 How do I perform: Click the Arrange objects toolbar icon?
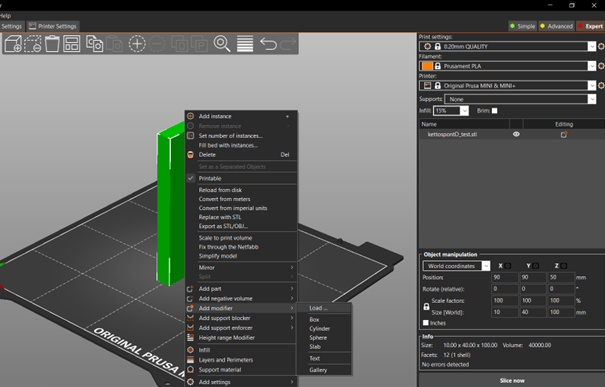(72, 44)
